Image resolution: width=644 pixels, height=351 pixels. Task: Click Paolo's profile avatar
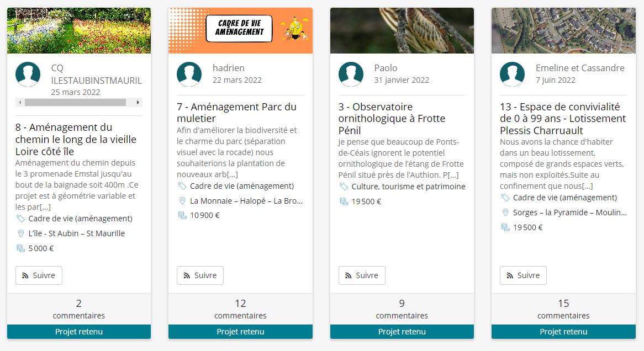pyautogui.click(x=351, y=75)
